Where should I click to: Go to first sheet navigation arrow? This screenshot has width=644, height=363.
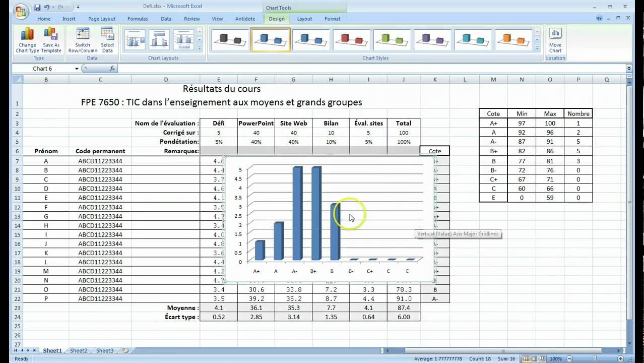tap(16, 350)
